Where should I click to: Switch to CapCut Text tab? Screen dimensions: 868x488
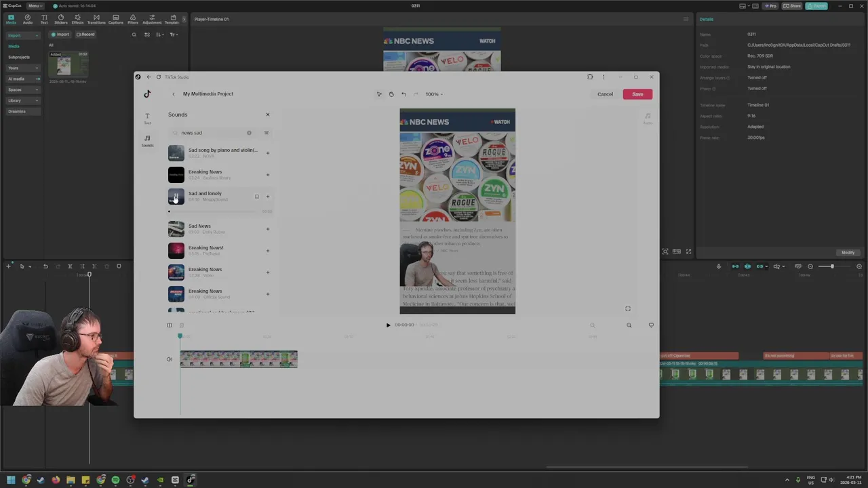coord(44,19)
